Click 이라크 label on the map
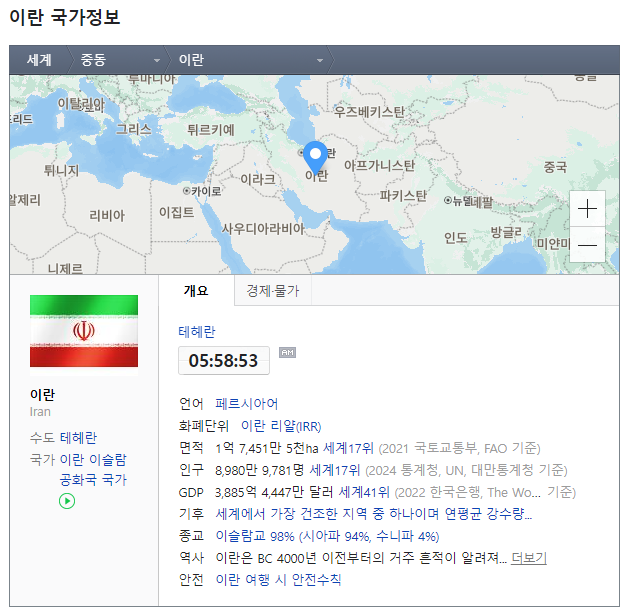 pyautogui.click(x=258, y=179)
